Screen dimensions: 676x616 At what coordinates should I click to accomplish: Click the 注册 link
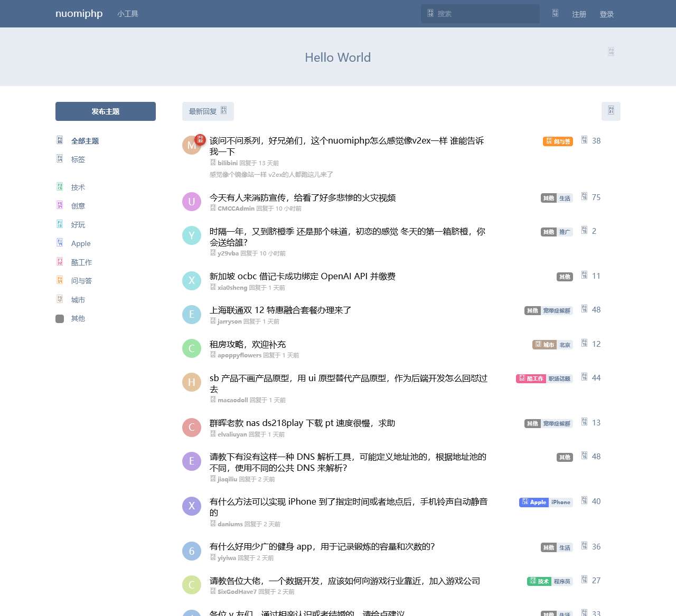579,14
